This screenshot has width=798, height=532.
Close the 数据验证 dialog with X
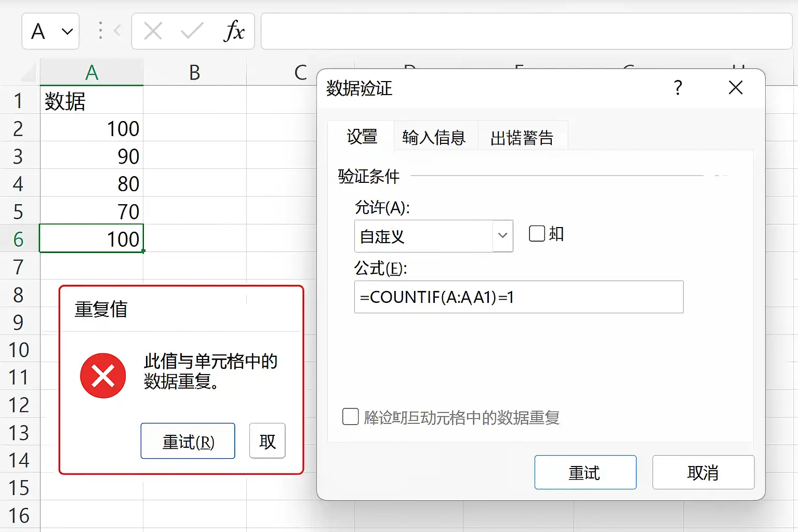point(736,87)
